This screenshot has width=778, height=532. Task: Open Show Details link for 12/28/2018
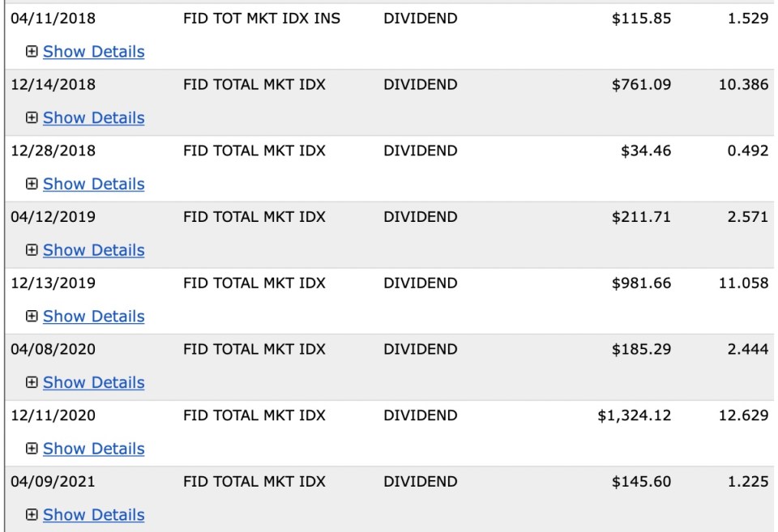pyautogui.click(x=93, y=184)
